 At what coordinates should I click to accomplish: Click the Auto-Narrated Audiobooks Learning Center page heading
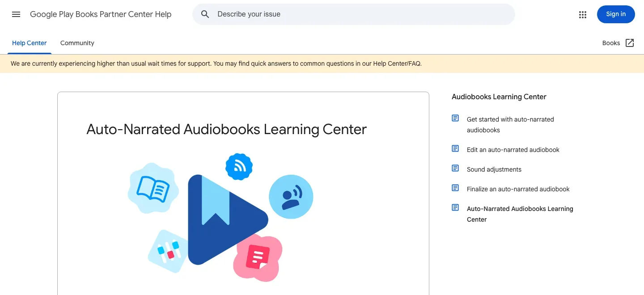pyautogui.click(x=226, y=129)
